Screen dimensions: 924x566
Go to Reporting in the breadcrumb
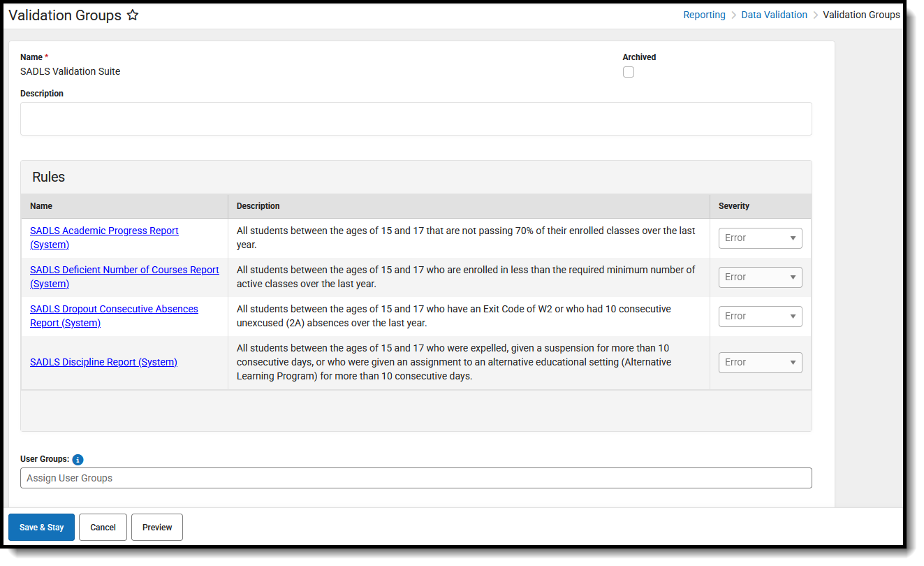pos(704,15)
